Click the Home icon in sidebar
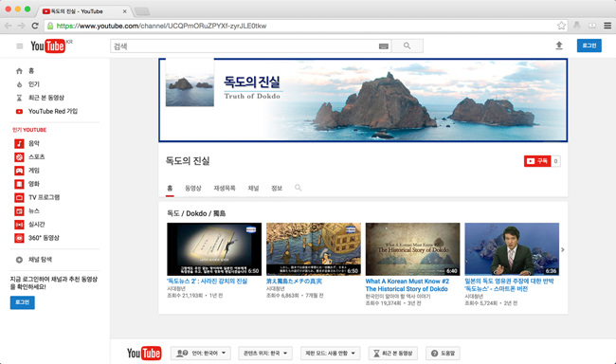Image resolution: width=616 pixels, height=364 pixels. 19,71
